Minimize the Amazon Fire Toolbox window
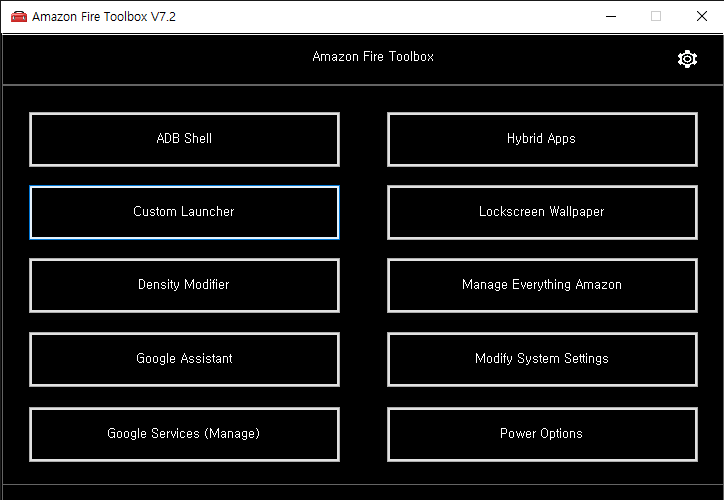This screenshot has width=724, height=500. pyautogui.click(x=611, y=17)
